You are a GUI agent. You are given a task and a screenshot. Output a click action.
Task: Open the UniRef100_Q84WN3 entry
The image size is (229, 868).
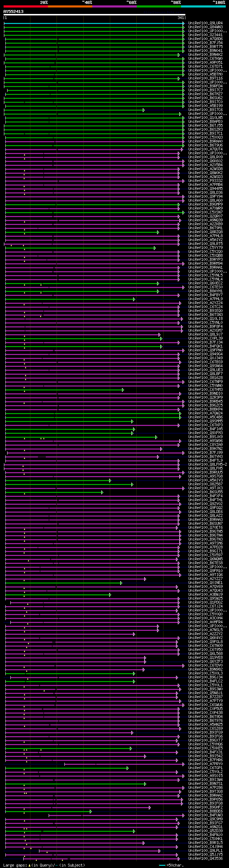[205, 27]
